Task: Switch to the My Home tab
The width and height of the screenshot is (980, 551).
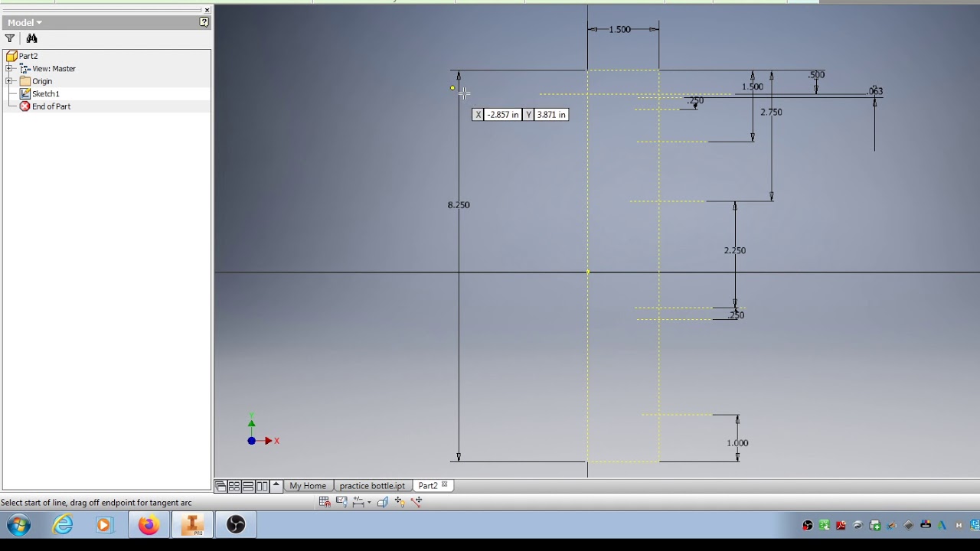Action: (308, 486)
